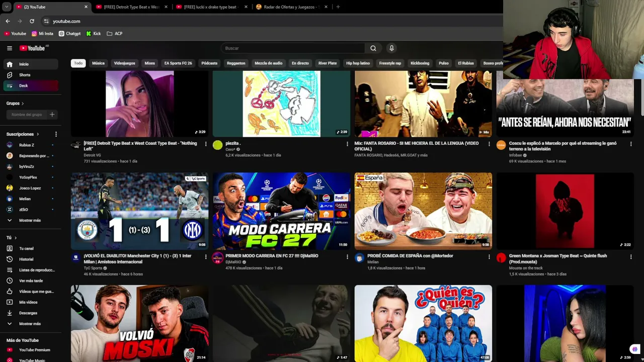Play the ¿Quién es Quién? thumbnail
This screenshot has height=362, width=644.
pos(423,323)
